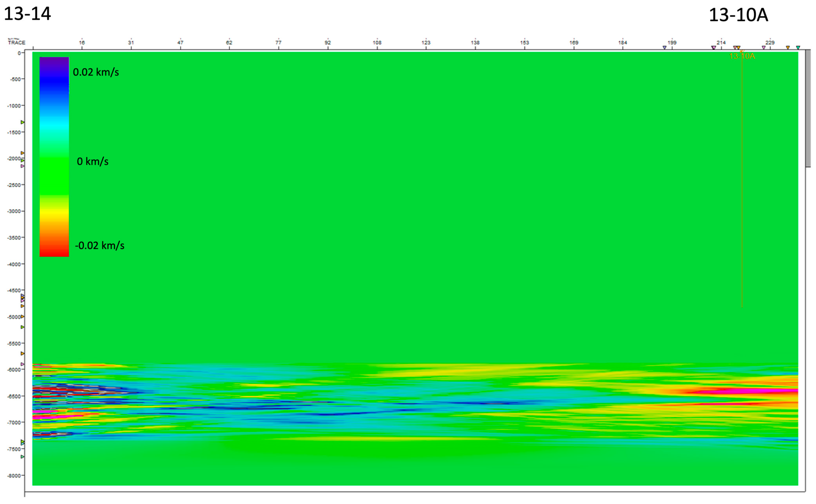
Task: Click the 13-14 title label
Action: click(x=27, y=14)
